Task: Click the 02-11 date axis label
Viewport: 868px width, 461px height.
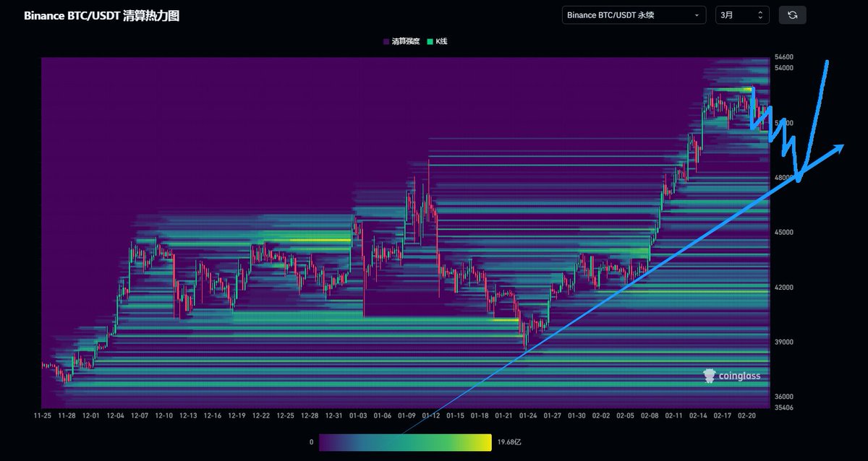Action: [x=674, y=415]
